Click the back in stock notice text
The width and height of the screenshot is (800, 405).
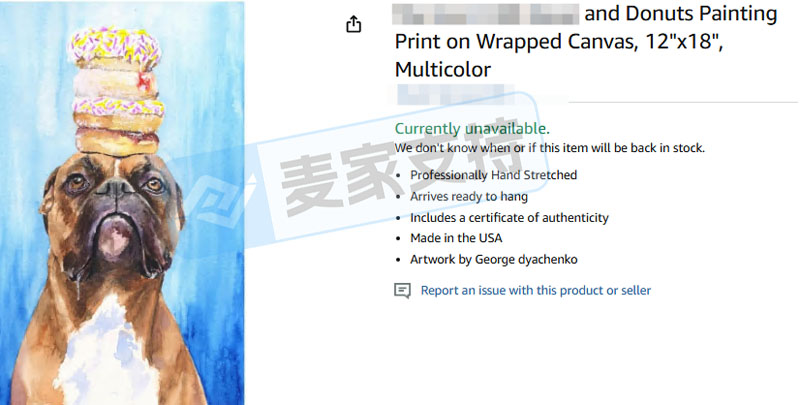click(549, 148)
